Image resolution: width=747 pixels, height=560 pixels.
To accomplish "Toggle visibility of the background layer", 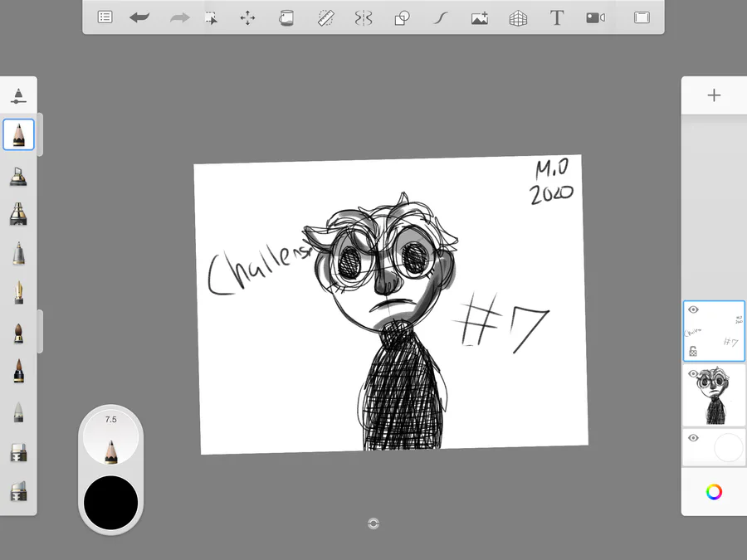I will point(693,437).
